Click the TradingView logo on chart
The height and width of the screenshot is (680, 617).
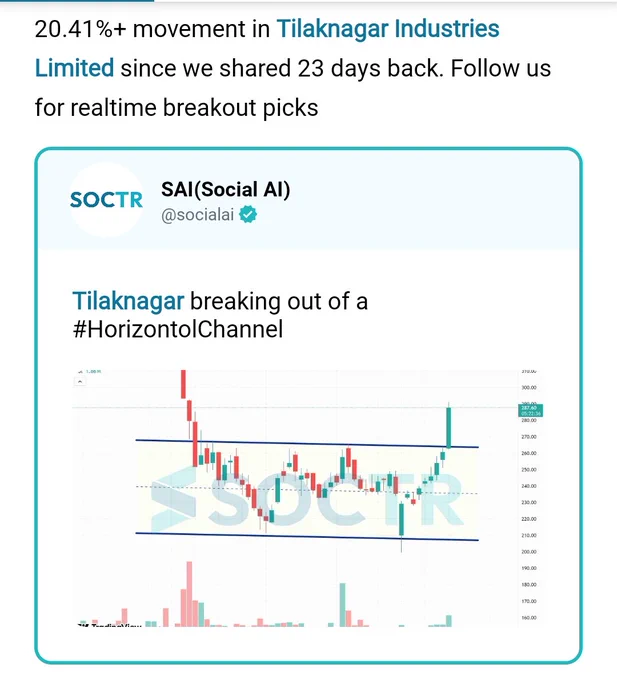coord(109,625)
